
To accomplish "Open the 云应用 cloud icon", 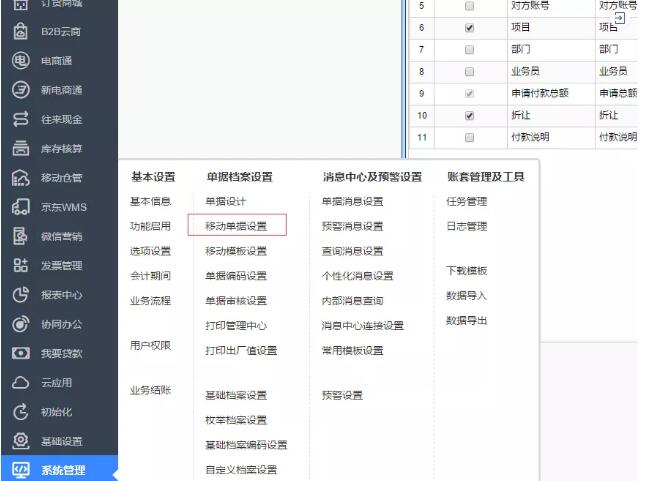I will [x=21, y=382].
